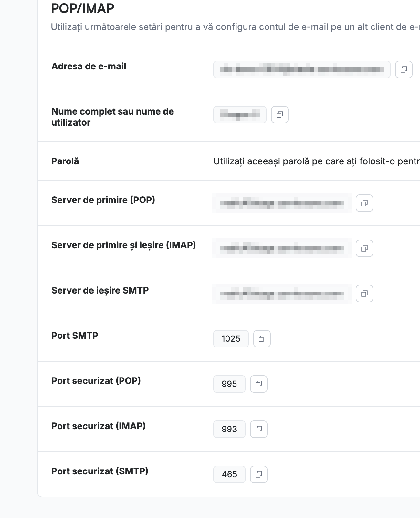Click the 993 port value box
The height and width of the screenshot is (518, 420).
click(229, 429)
